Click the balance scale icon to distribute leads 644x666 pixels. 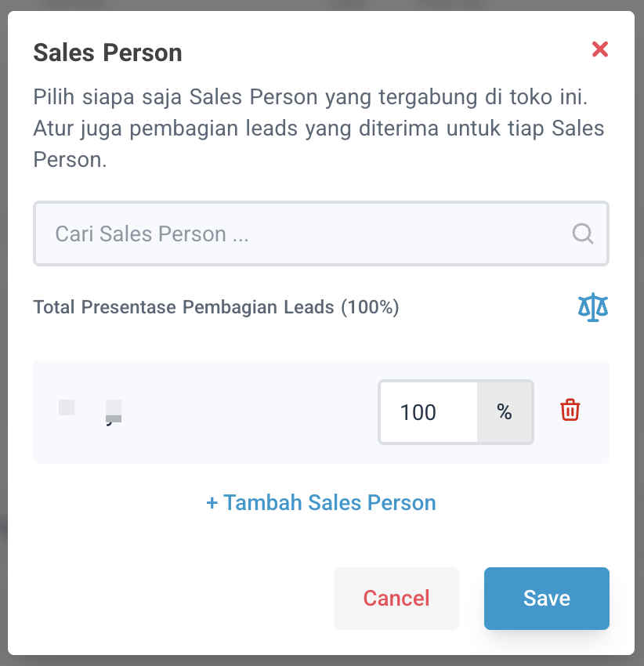click(593, 308)
